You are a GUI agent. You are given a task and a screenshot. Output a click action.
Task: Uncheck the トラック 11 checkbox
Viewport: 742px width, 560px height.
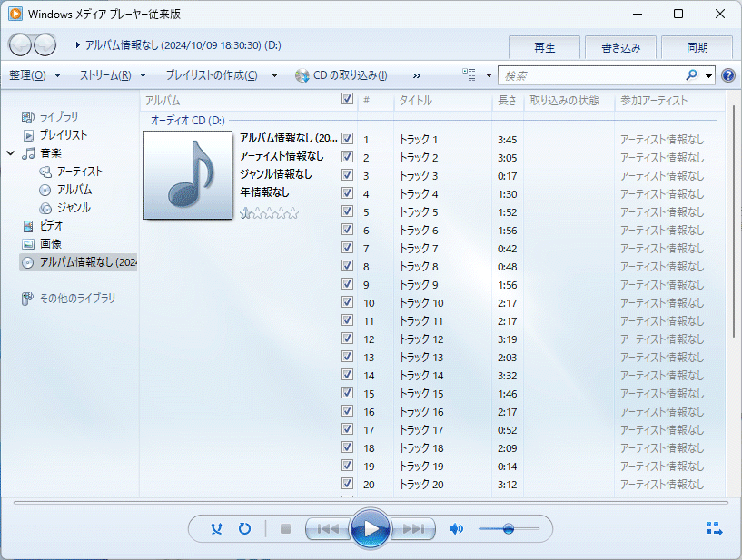pos(347,319)
